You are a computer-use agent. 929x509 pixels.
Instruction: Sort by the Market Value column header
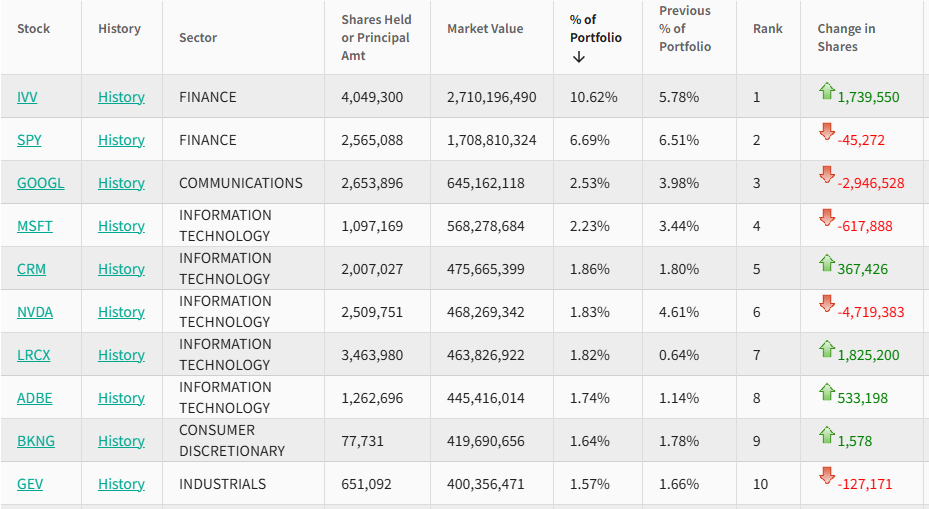(485, 29)
